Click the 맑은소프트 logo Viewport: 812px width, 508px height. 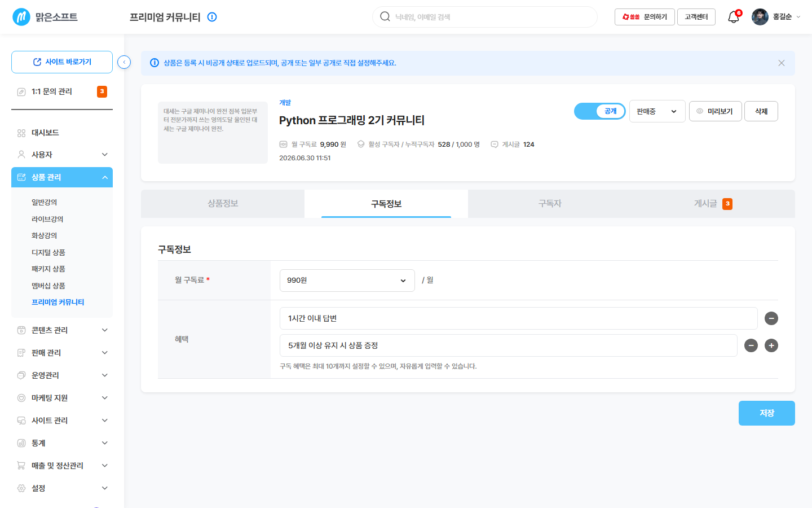45,17
